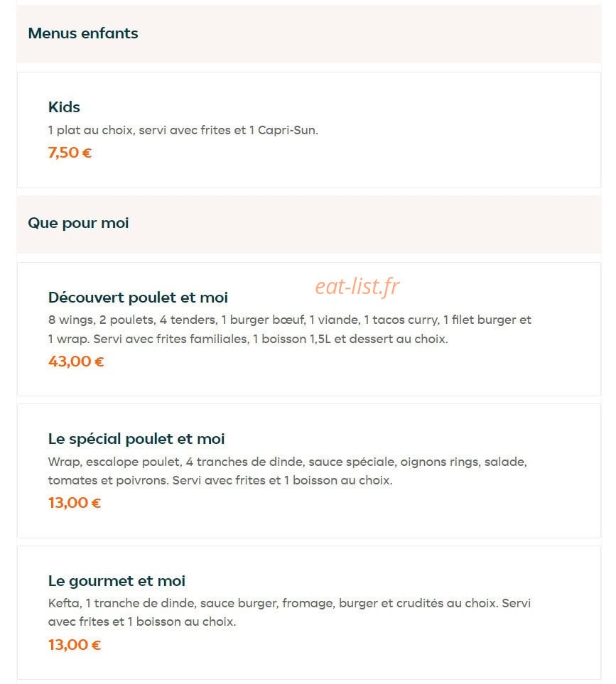Click the 7,50 € Kids price
Image resolution: width=616 pixels, height=684 pixels.
[x=70, y=153]
